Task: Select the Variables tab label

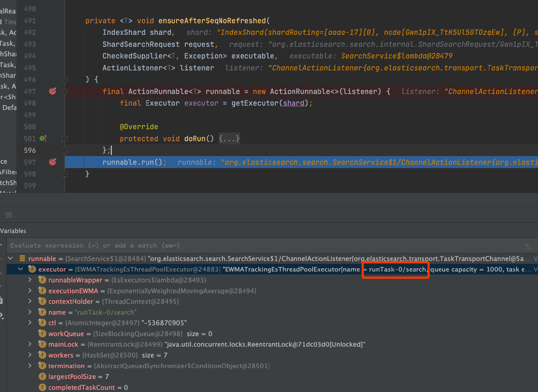Action: 13,231
